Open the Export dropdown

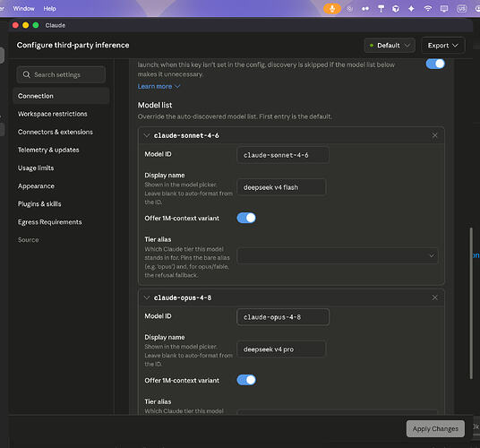click(x=443, y=46)
